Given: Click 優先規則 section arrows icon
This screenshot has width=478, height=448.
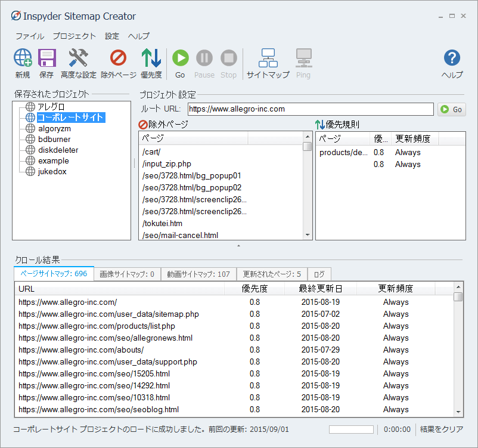Looking at the screenshot, I should [x=320, y=125].
